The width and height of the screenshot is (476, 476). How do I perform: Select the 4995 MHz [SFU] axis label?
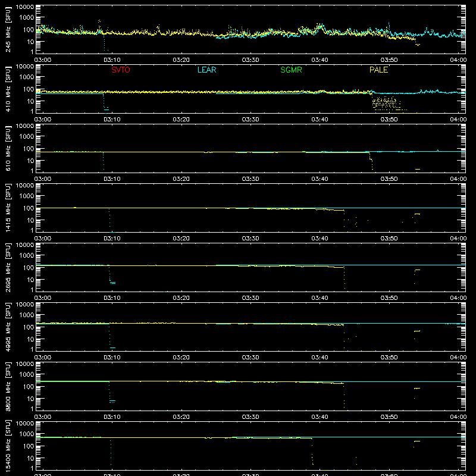[x=8, y=327]
